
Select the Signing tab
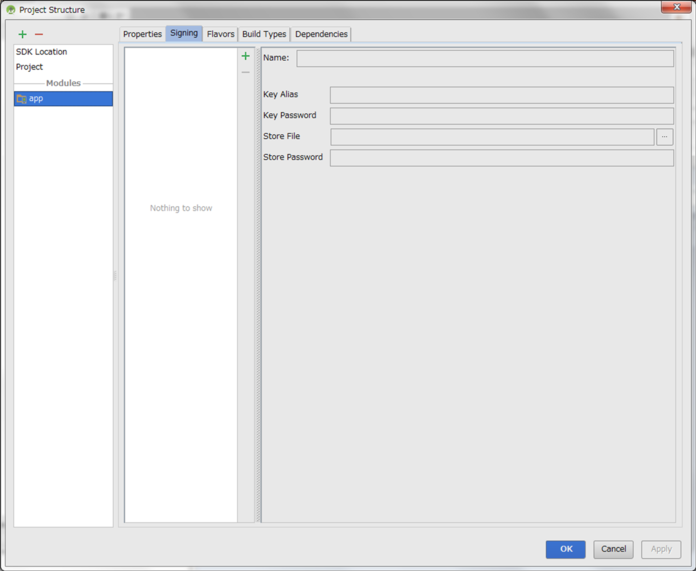pyautogui.click(x=184, y=34)
